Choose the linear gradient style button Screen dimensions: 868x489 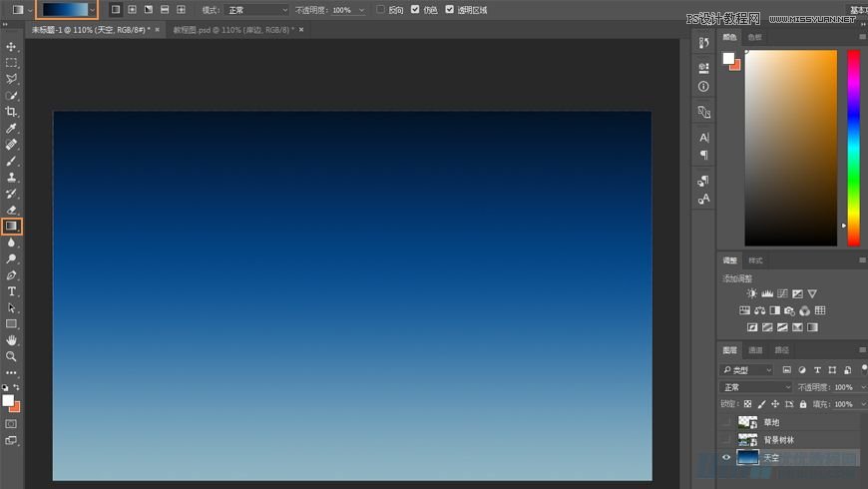116,10
